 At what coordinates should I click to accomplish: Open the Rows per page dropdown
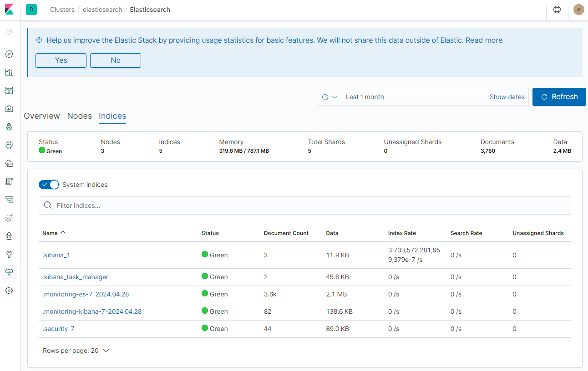click(76, 351)
